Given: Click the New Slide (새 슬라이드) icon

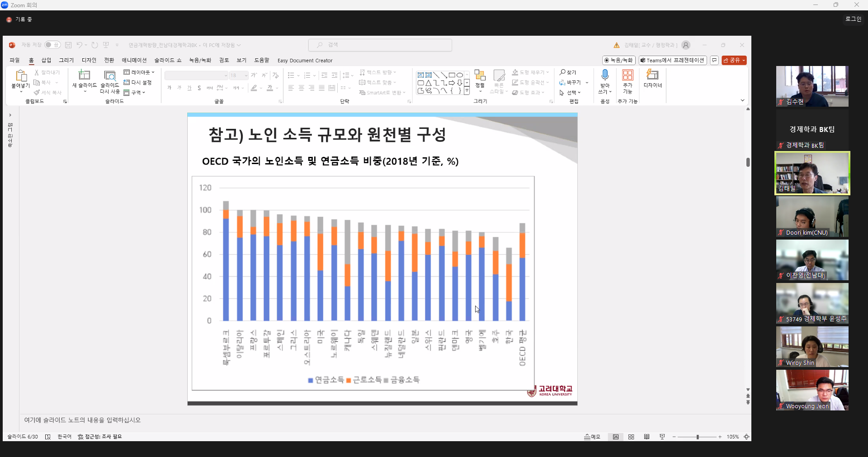Looking at the screenshot, I should pos(85,75).
